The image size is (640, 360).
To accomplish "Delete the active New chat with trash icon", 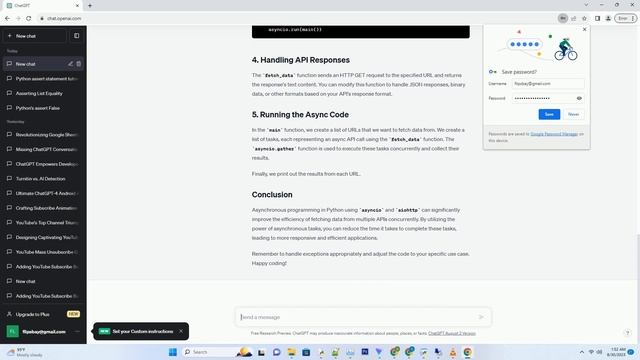I will pos(79,64).
